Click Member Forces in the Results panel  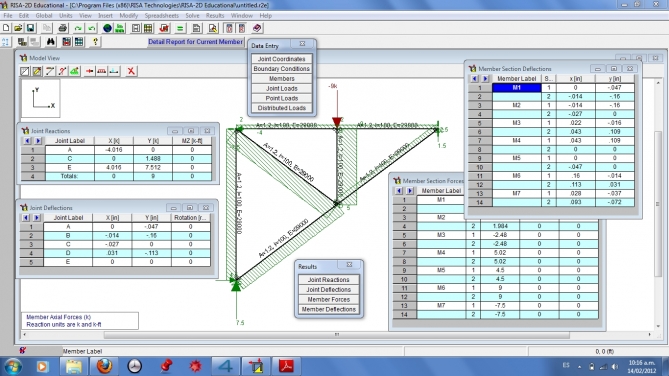click(329, 300)
